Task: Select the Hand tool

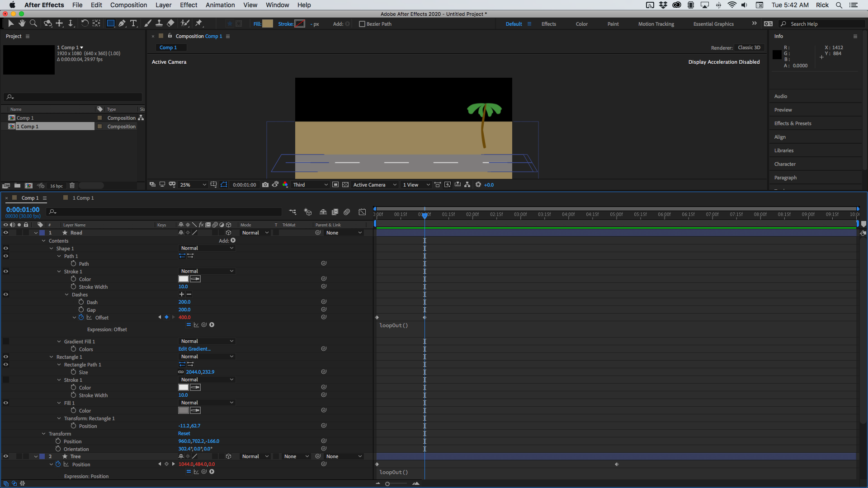Action: coord(21,23)
